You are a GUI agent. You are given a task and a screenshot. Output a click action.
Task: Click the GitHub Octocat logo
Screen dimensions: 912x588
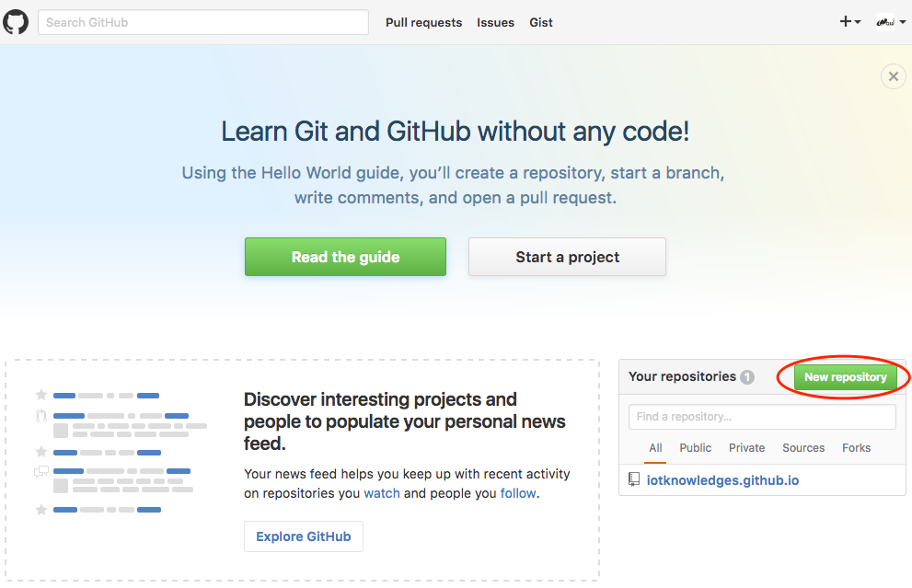point(17,22)
